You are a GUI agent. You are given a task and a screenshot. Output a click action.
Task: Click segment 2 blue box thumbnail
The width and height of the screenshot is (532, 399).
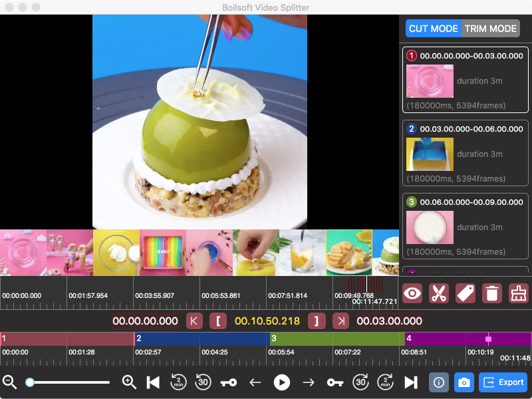pyautogui.click(x=430, y=154)
